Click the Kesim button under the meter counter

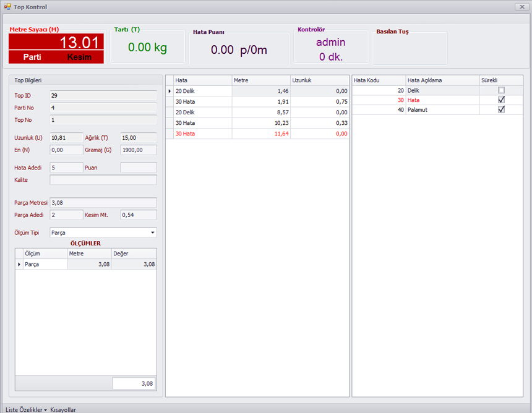(x=79, y=57)
